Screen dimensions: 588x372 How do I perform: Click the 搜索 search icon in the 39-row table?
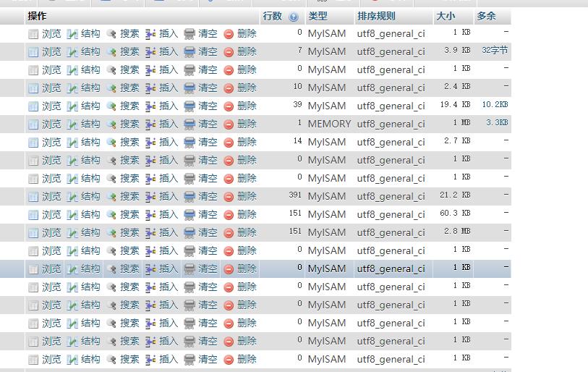point(111,106)
